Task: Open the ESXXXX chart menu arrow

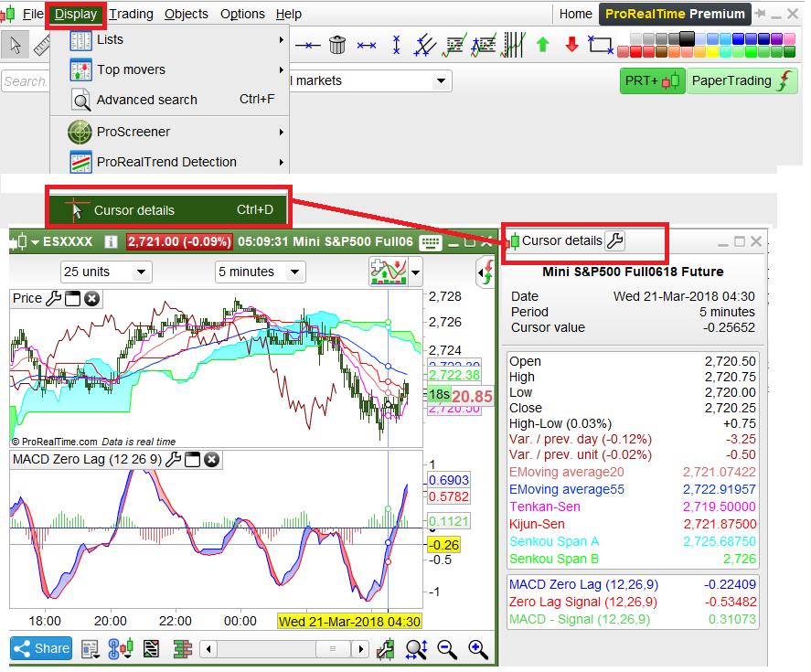Action: click(35, 242)
